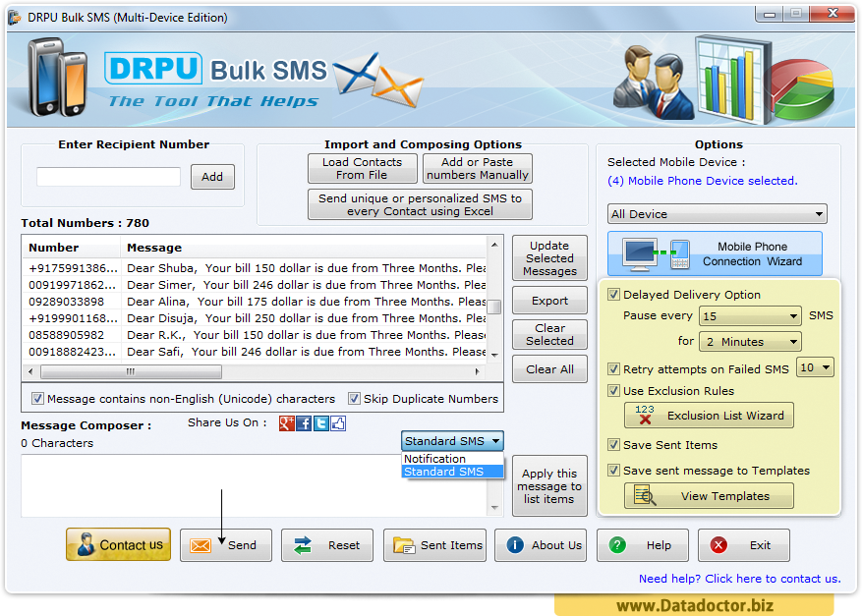Viewport: 862px width, 616px height.
Task: Click the Export button
Action: [x=549, y=301]
